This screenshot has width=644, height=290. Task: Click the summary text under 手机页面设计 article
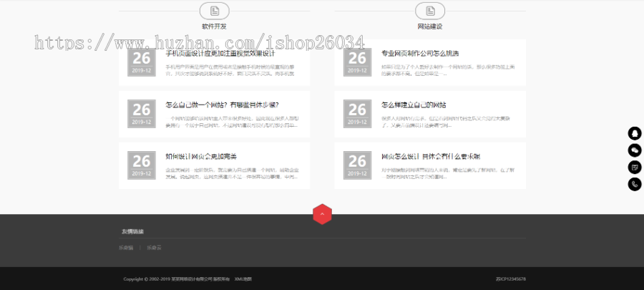[230, 70]
